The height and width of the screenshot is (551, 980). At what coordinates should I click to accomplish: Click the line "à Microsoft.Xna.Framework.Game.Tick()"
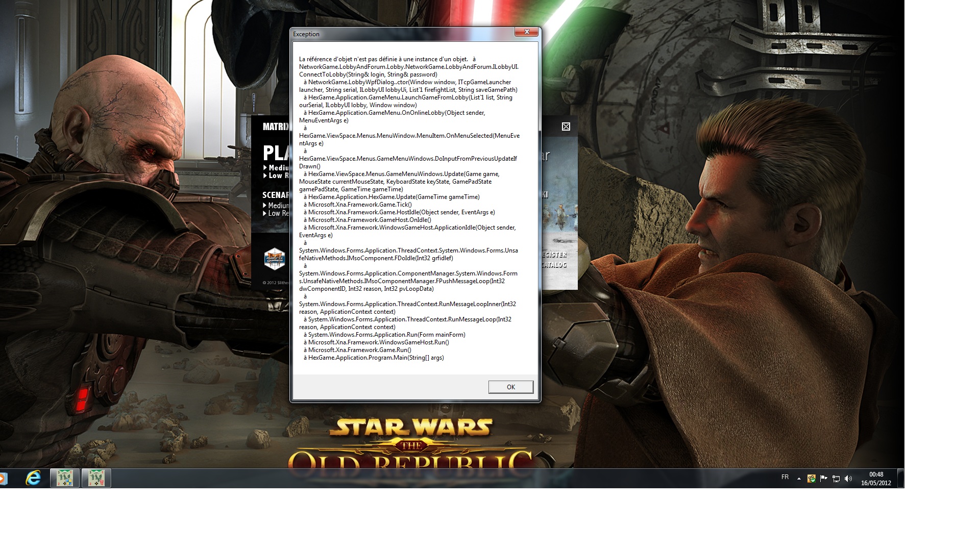pyautogui.click(x=358, y=205)
